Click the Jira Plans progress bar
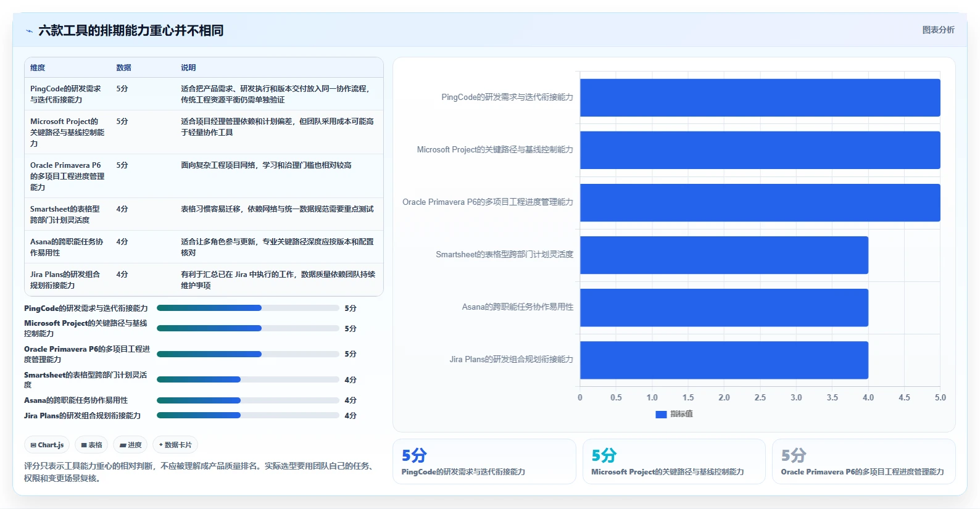The height and width of the screenshot is (509, 980). (248, 415)
